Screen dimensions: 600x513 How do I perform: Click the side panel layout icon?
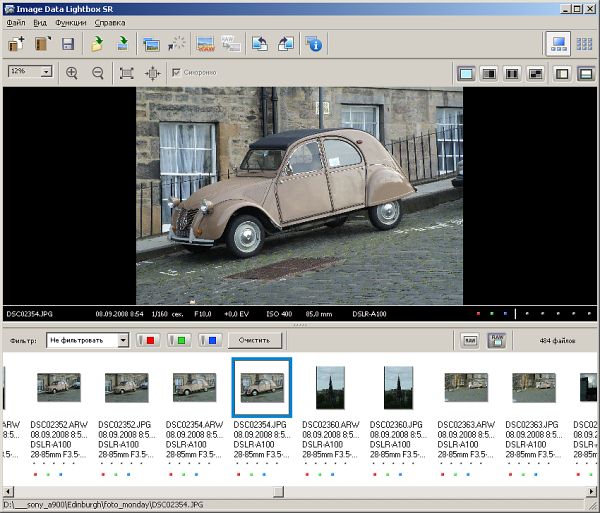[x=562, y=73]
